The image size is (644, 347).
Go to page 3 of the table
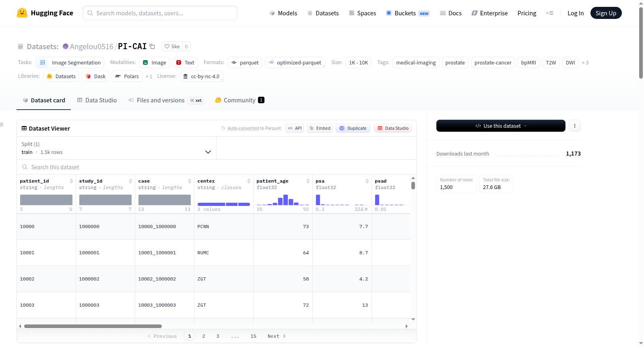[x=218, y=336]
